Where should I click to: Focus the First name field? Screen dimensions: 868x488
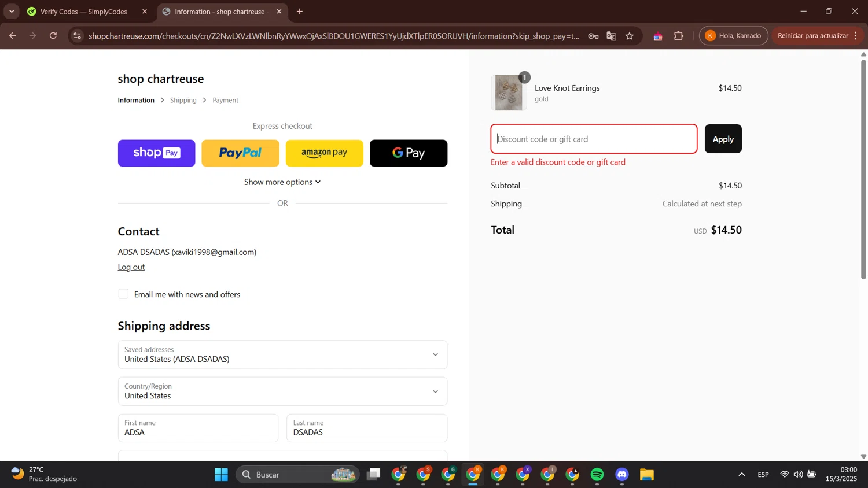[198, 428]
